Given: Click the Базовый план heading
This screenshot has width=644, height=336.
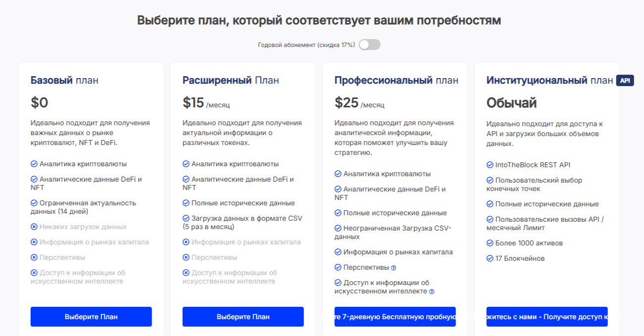Looking at the screenshot, I should 64,80.
